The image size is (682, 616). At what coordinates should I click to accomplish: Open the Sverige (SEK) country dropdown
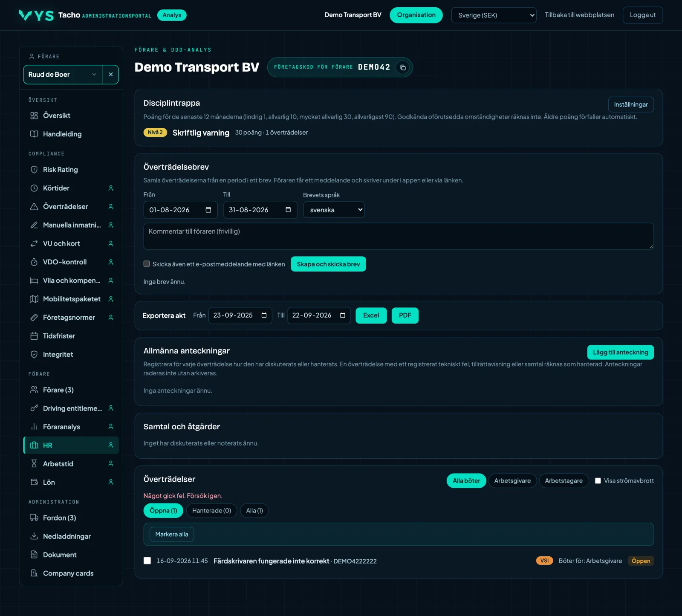pyautogui.click(x=494, y=15)
